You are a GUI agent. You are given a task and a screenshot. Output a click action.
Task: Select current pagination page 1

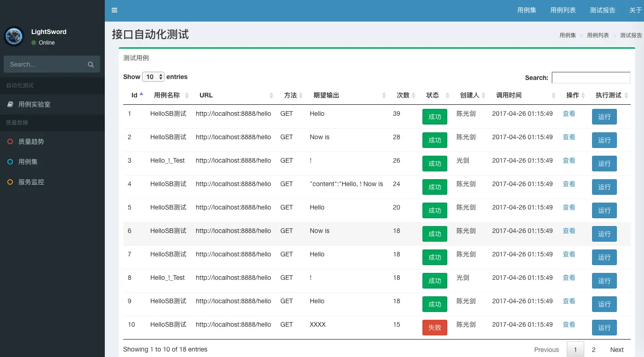(576, 350)
